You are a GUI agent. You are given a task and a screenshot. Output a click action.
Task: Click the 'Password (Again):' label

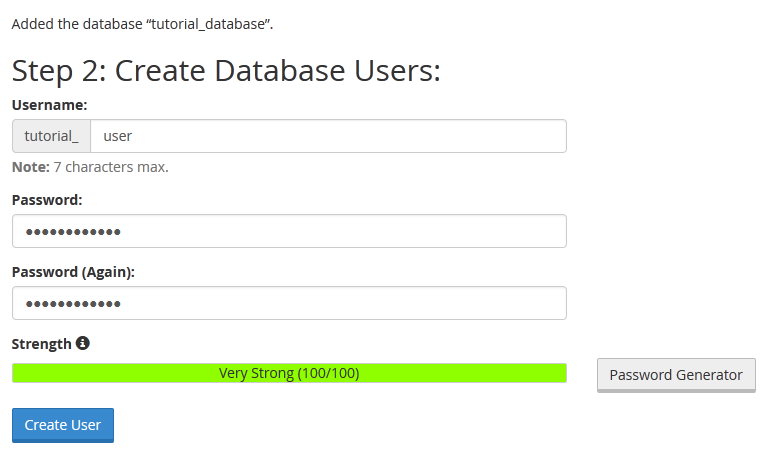click(x=73, y=272)
